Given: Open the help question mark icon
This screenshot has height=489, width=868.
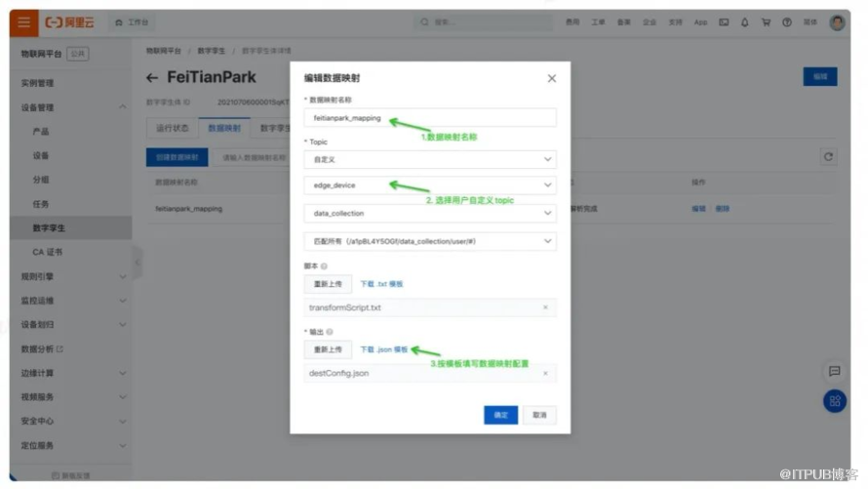Looking at the screenshot, I should click(787, 22).
